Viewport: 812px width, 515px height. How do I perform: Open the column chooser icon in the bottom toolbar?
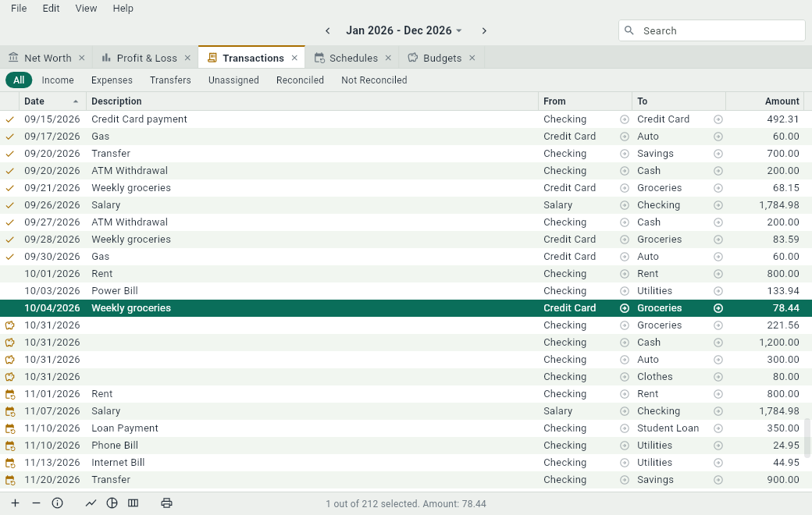click(133, 503)
